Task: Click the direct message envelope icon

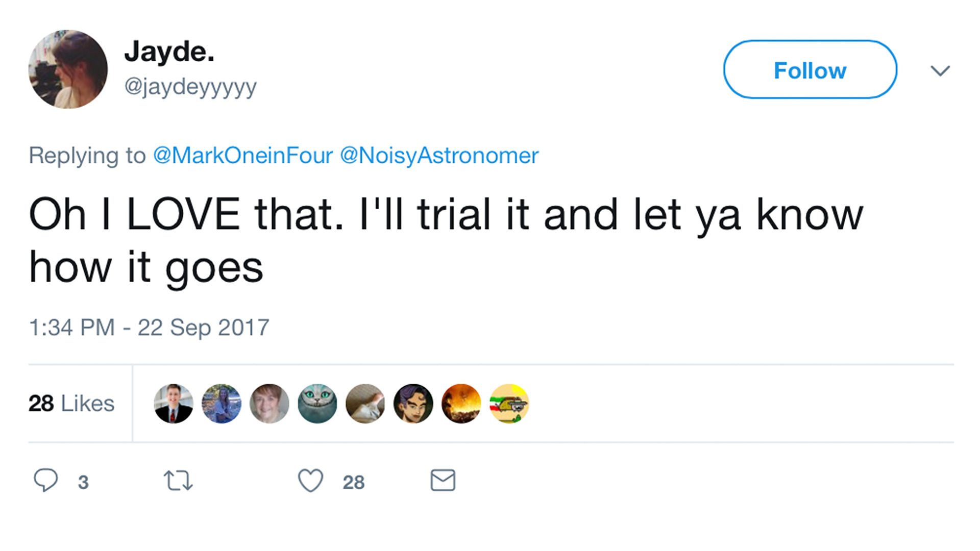Action: 443,480
